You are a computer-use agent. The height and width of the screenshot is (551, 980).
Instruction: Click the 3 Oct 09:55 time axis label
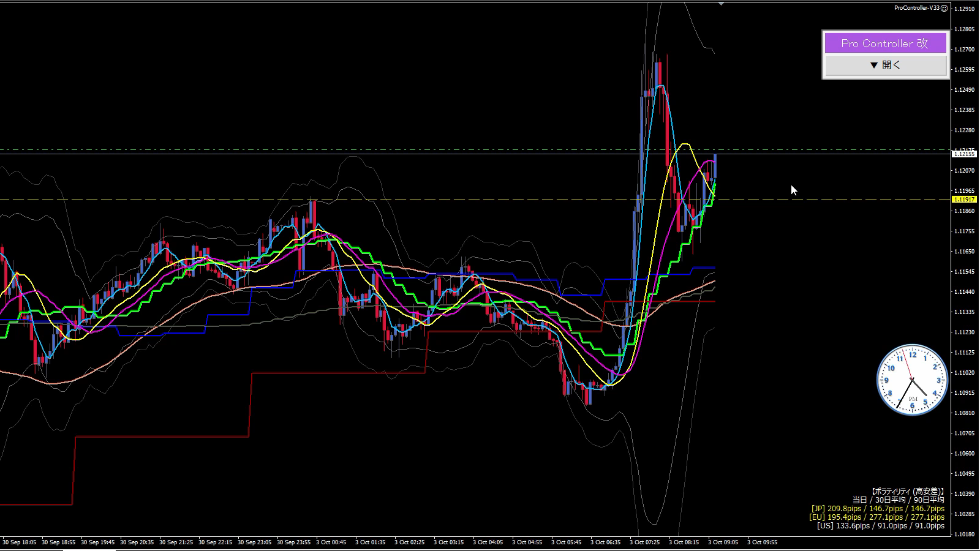click(762, 542)
